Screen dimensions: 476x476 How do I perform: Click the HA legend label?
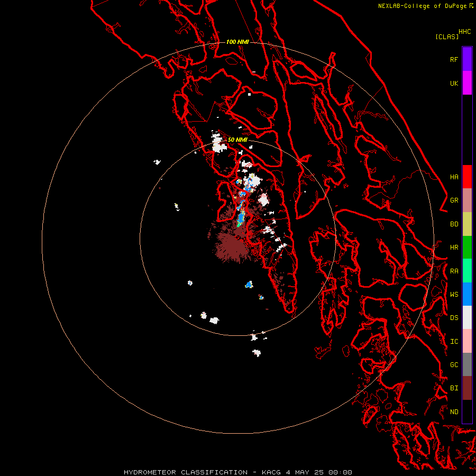tap(454, 177)
